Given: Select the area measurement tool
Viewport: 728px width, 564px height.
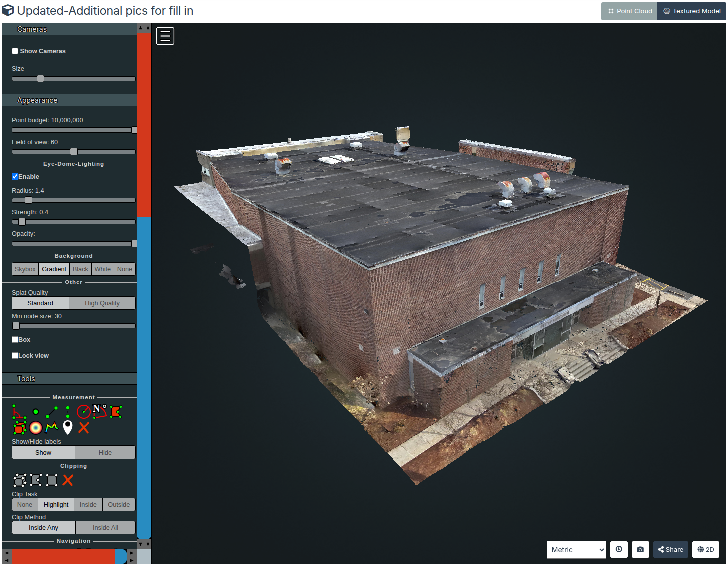Looking at the screenshot, I should pyautogui.click(x=116, y=412).
